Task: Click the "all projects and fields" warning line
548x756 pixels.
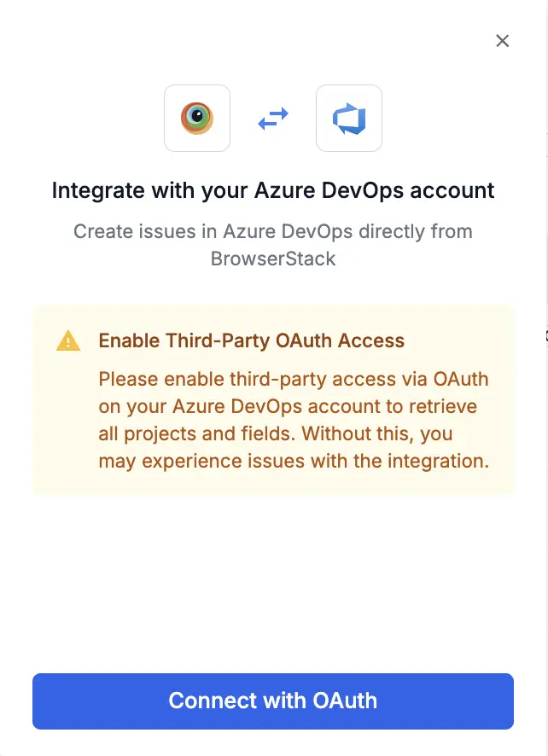Action: (275, 433)
